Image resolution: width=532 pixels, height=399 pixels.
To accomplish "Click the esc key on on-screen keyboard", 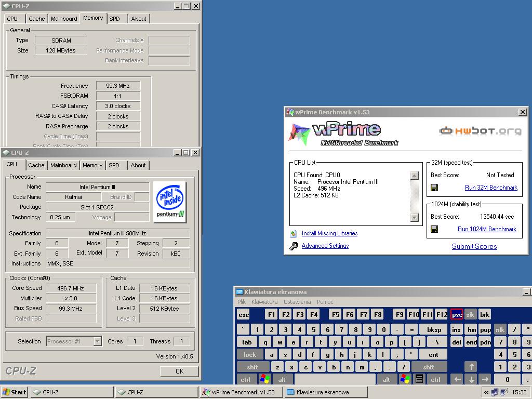I will (x=244, y=314).
